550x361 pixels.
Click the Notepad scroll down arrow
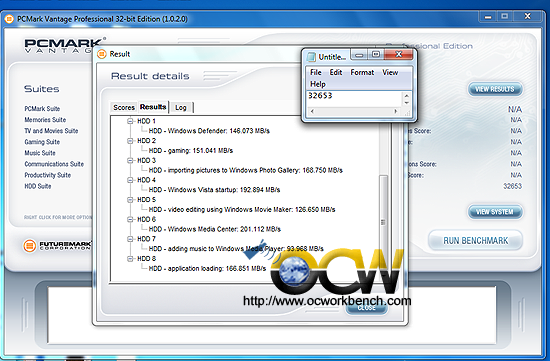407,103
